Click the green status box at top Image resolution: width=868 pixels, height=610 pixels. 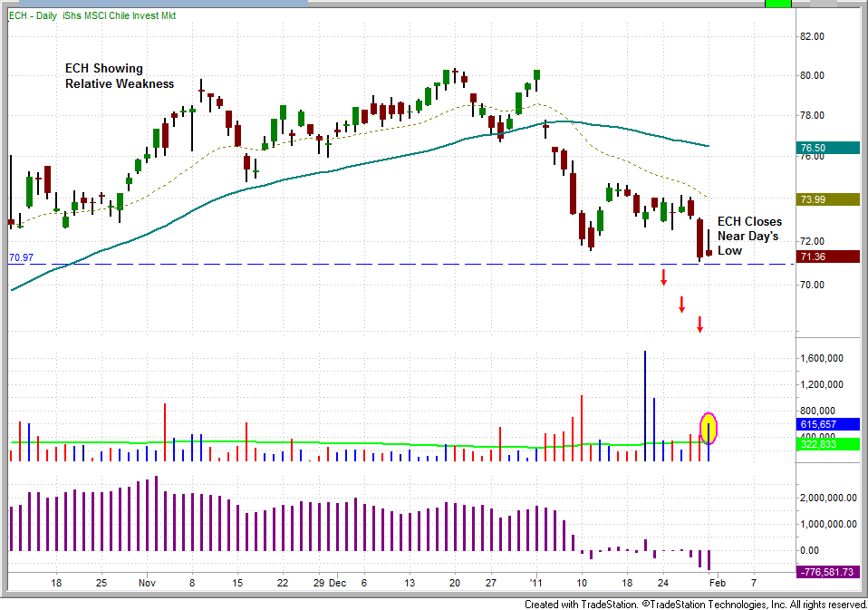coord(778,4)
